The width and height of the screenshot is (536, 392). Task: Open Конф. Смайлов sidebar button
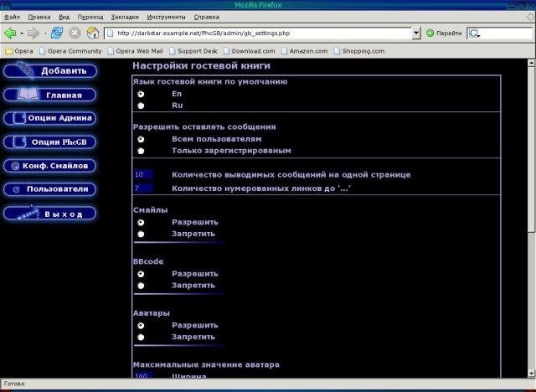coord(50,166)
